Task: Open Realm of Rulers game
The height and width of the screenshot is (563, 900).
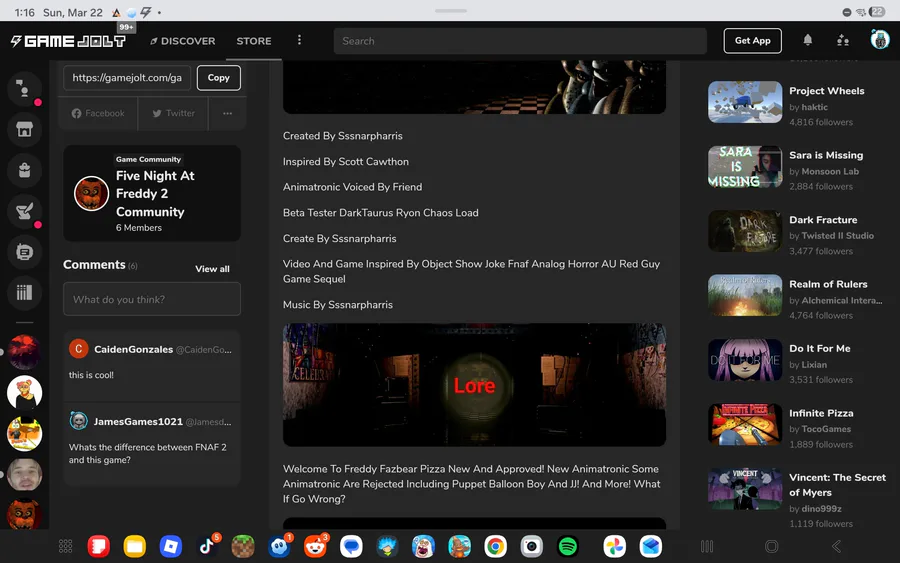Action: coord(828,284)
